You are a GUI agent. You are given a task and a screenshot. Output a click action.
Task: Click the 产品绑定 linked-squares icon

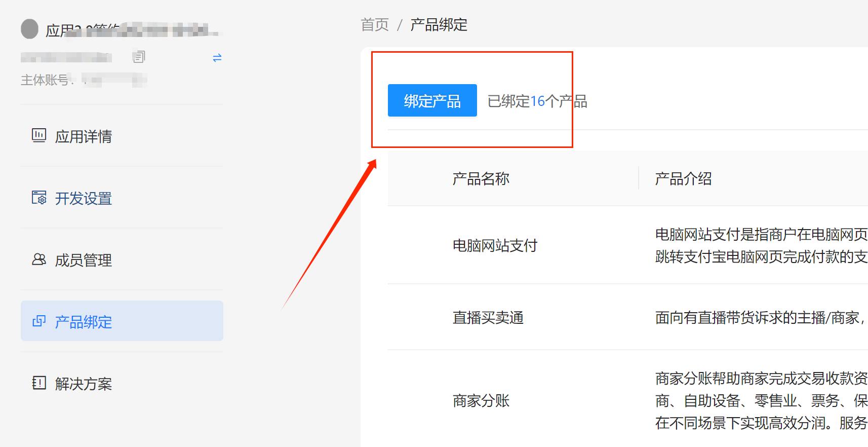click(39, 321)
